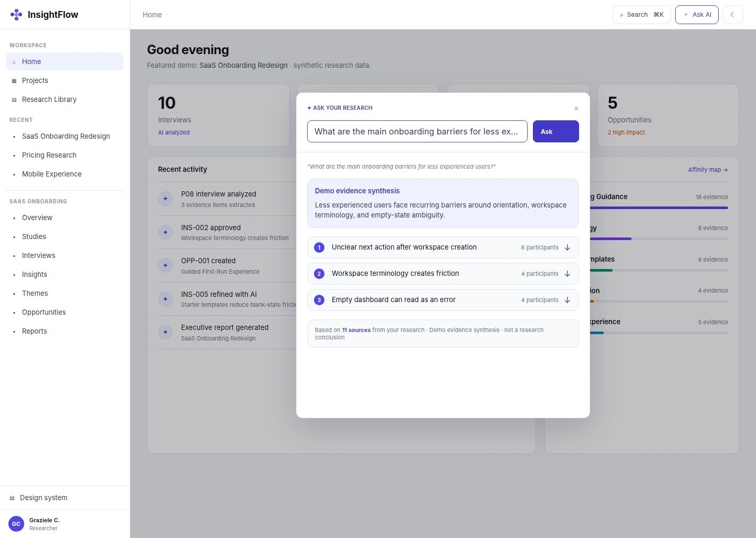756x538 pixels.
Task: Click the Design system icon in sidebar
Action: coord(12,498)
